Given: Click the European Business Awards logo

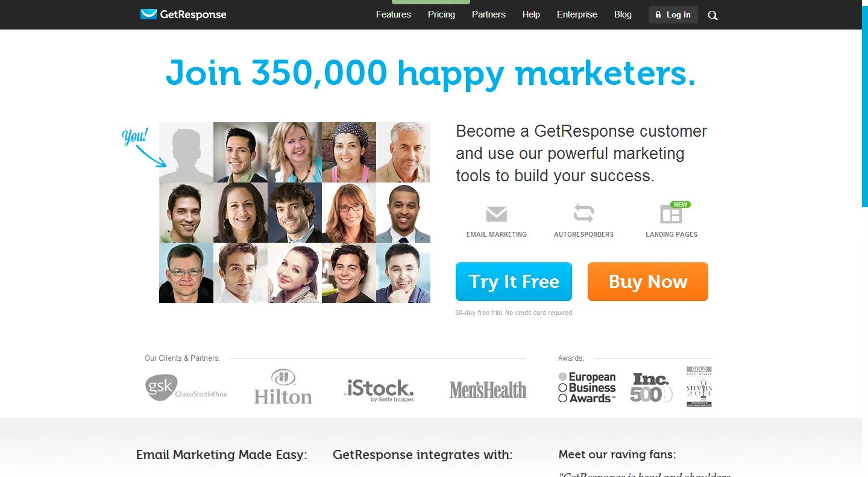Looking at the screenshot, I should click(x=587, y=387).
